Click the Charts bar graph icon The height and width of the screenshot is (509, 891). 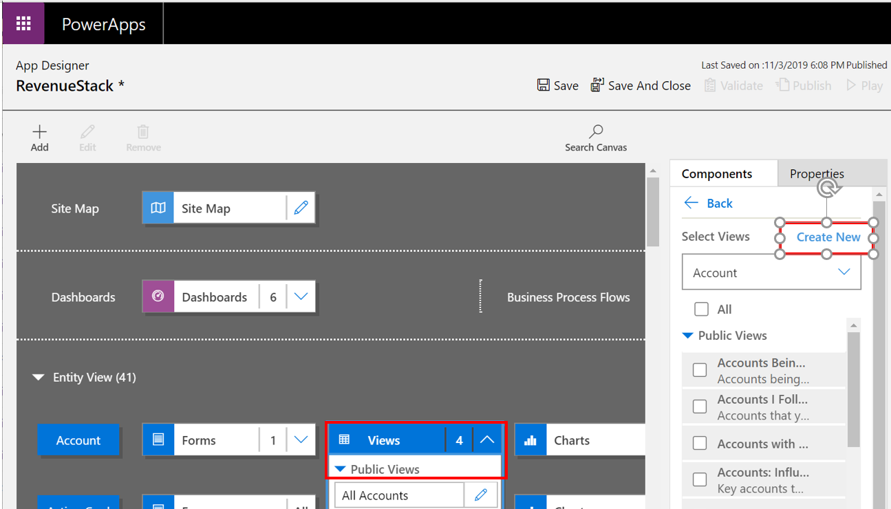point(530,440)
